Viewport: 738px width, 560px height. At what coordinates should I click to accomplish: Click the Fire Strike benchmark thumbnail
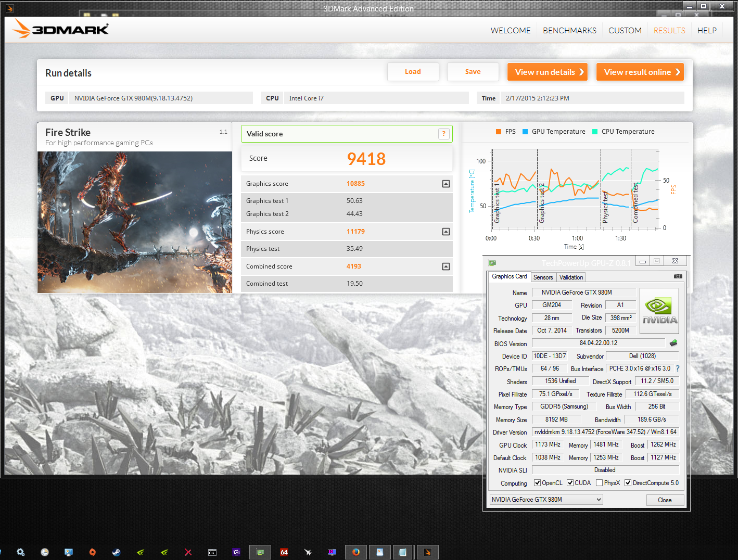click(x=135, y=222)
